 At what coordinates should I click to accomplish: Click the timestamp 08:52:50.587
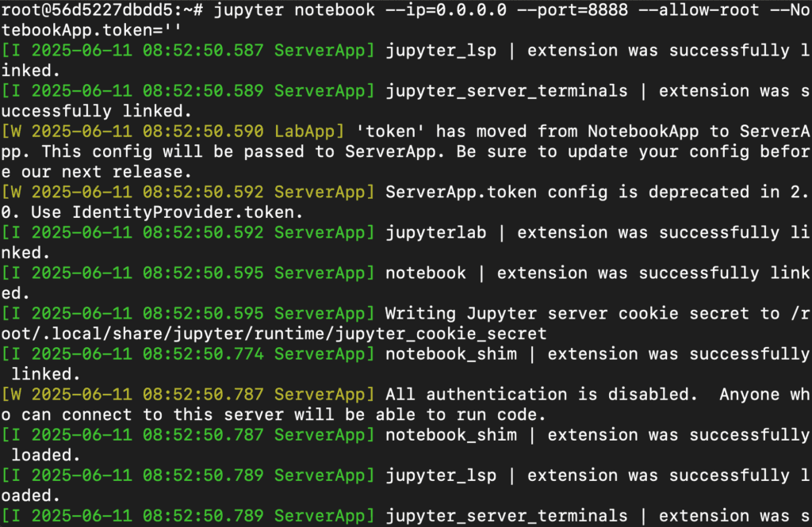pyautogui.click(x=203, y=50)
